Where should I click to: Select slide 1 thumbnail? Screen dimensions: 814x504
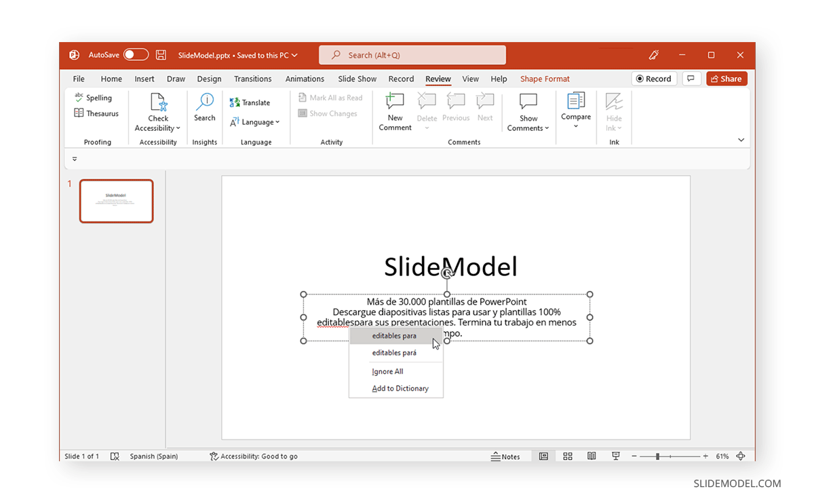[x=116, y=201]
